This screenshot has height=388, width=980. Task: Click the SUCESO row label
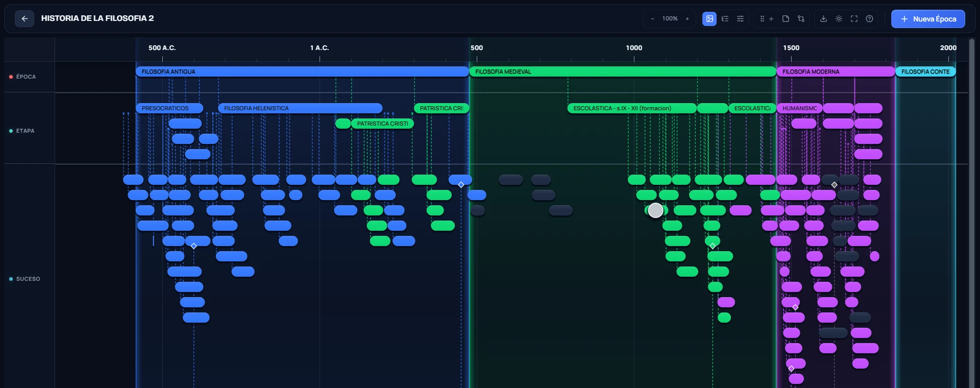[28, 279]
